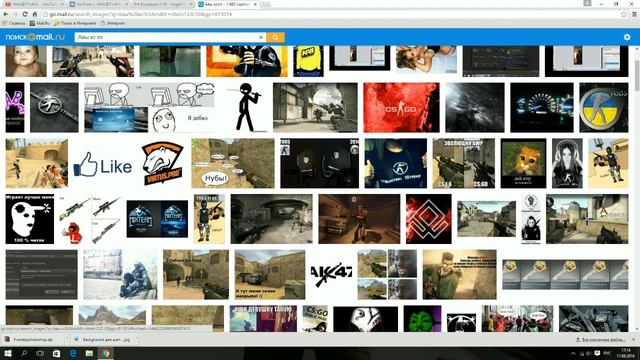Open the Action Center notification icon
The image size is (640, 360).
(x=597, y=353)
